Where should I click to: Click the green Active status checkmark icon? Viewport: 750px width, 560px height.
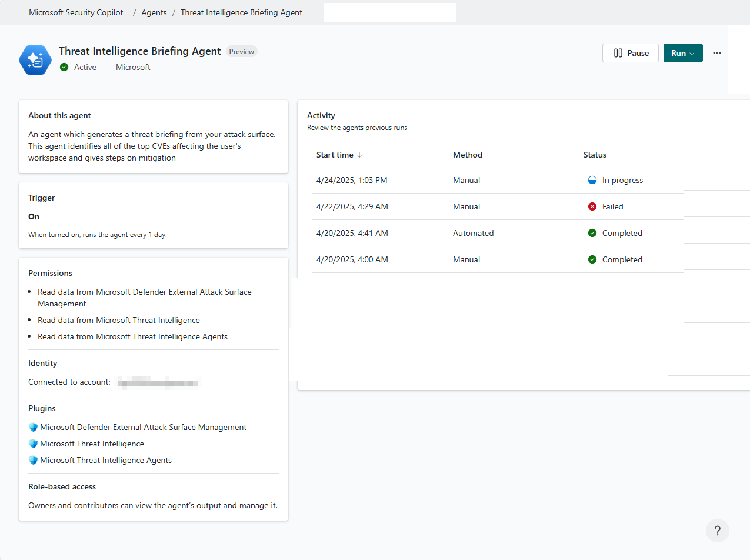tap(64, 68)
